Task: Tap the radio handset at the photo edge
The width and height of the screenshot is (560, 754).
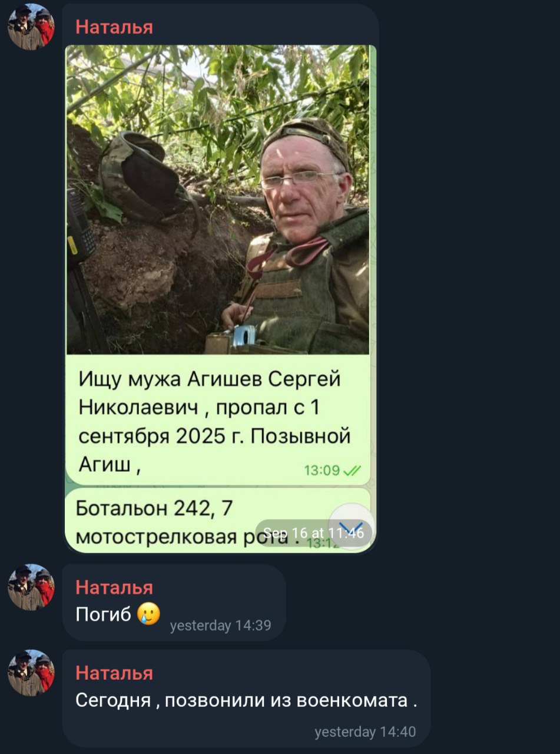Action: coord(80,226)
